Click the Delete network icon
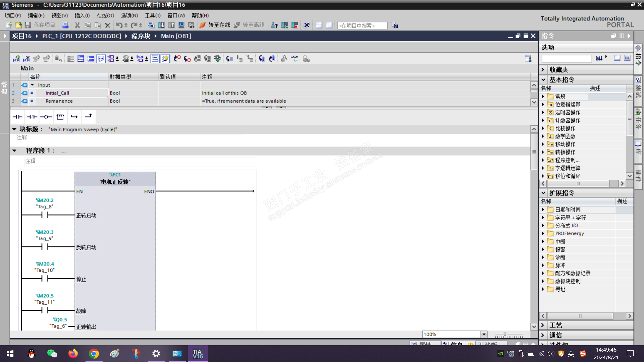644x362 pixels. pyautogui.click(x=26, y=59)
